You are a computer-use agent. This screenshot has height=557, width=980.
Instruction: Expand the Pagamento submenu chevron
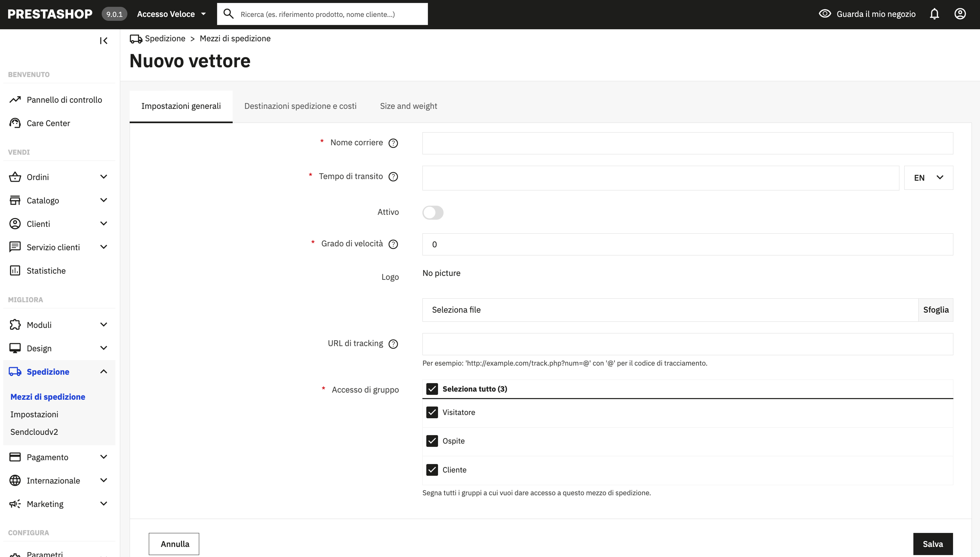[x=103, y=457]
